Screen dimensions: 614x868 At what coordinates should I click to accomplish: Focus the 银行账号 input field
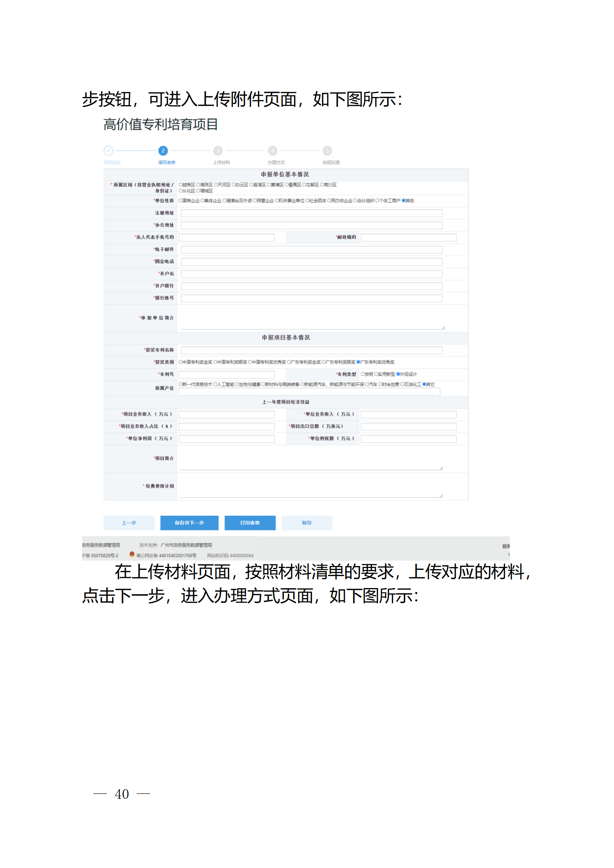point(311,298)
